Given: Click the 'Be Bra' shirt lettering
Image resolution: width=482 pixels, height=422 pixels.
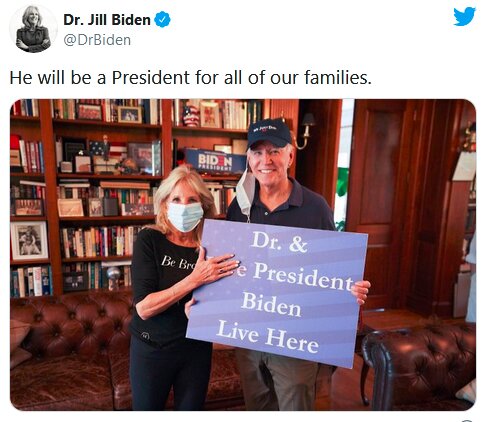Looking at the screenshot, I should click(177, 262).
